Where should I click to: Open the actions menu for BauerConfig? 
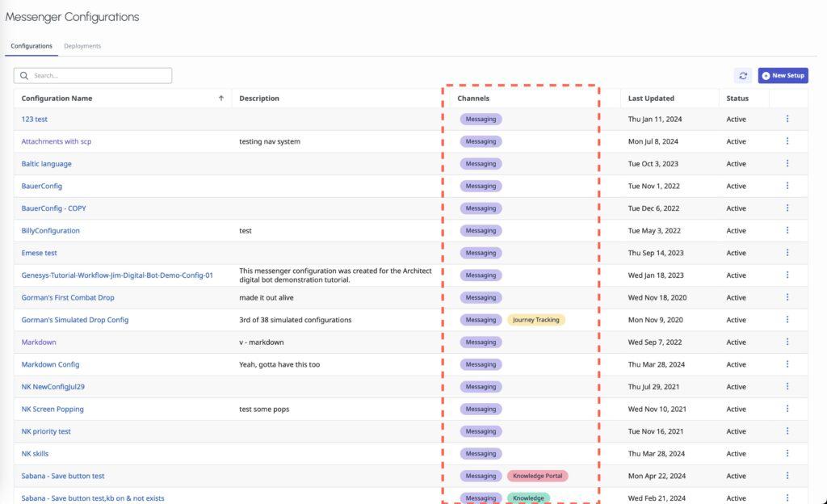pos(787,186)
